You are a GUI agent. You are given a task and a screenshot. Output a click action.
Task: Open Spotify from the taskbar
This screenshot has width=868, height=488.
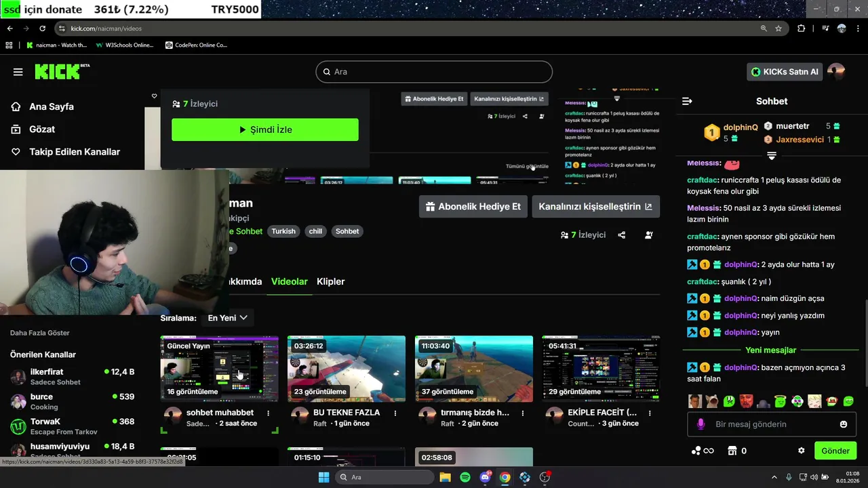coord(465,477)
